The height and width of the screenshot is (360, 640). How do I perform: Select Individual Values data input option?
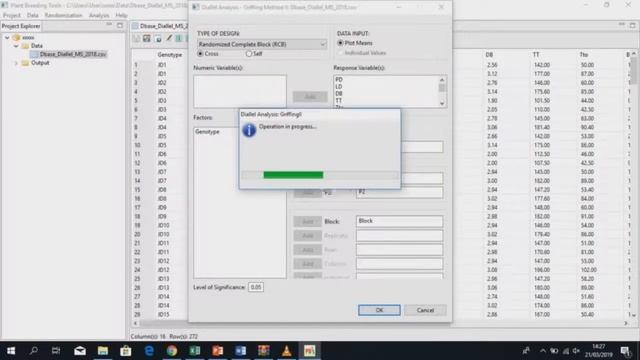point(340,53)
